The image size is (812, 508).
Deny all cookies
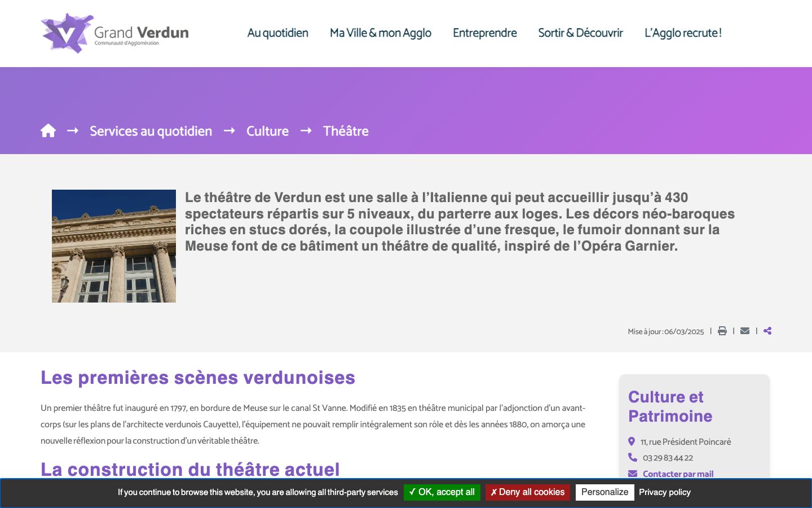[x=528, y=492]
